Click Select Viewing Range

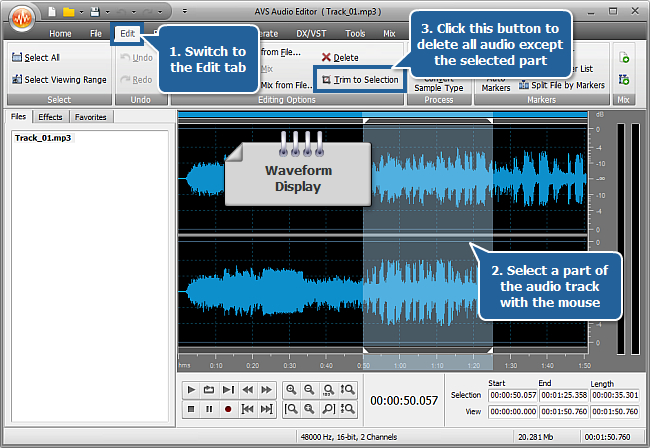pyautogui.click(x=59, y=80)
